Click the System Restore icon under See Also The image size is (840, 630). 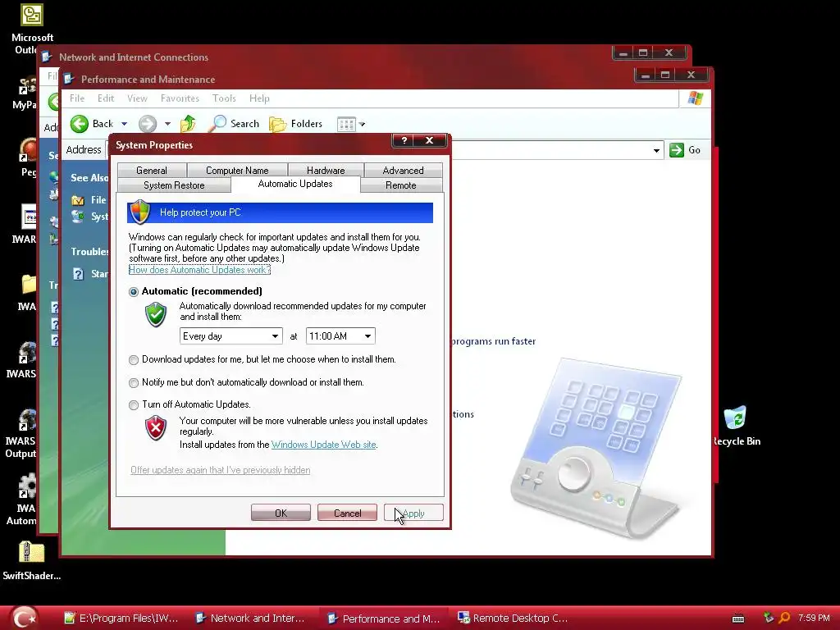point(78,217)
